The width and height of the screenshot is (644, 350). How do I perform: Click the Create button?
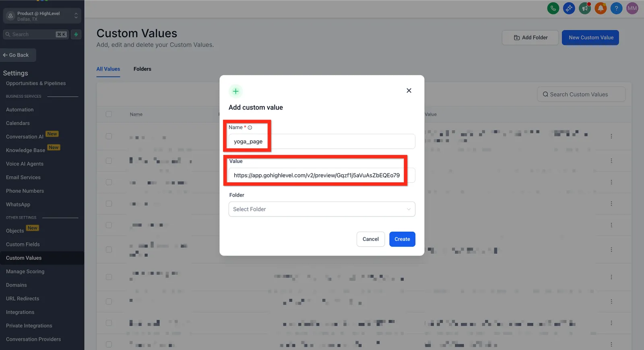402,239
